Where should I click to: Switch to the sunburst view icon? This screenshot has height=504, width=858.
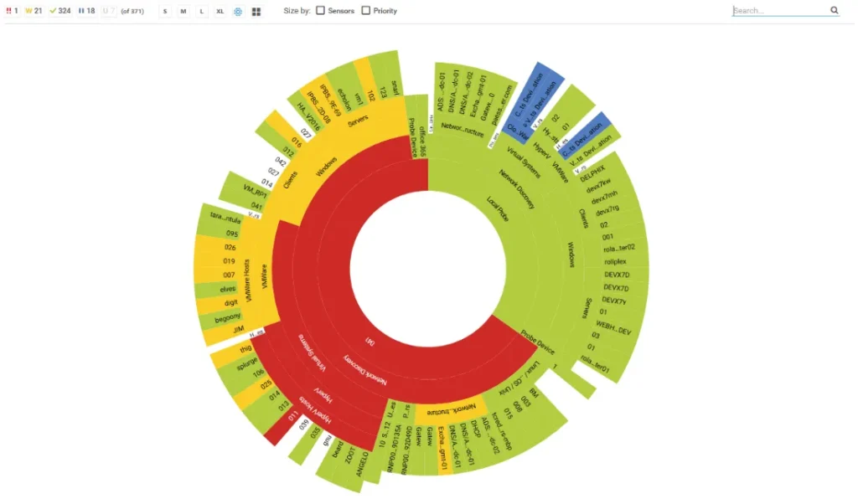coord(238,12)
